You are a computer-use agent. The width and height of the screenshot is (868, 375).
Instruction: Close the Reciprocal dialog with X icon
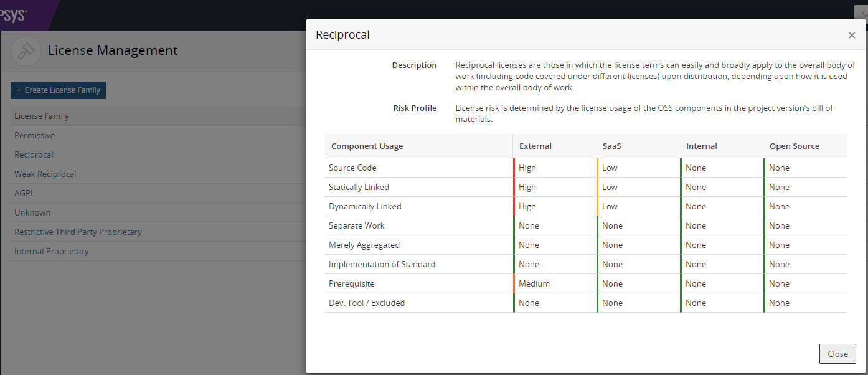pos(851,36)
